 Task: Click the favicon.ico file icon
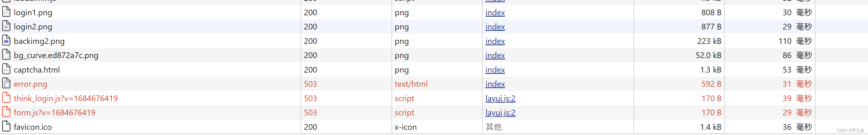pos(6,127)
